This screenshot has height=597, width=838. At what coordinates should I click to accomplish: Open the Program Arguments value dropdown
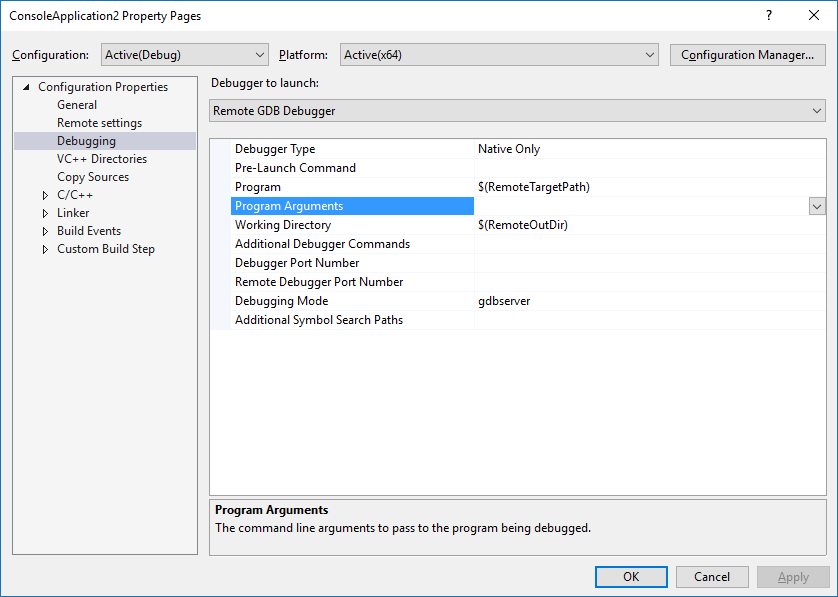818,205
